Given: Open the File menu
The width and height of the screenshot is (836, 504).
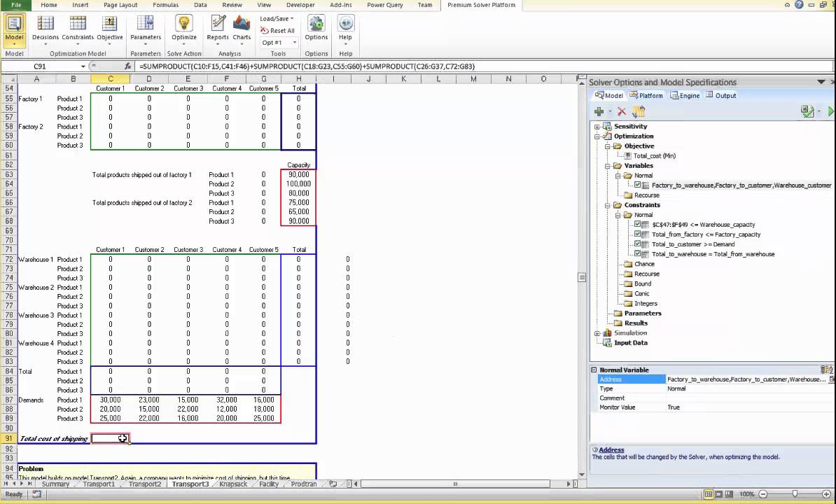Looking at the screenshot, I should [x=16, y=5].
